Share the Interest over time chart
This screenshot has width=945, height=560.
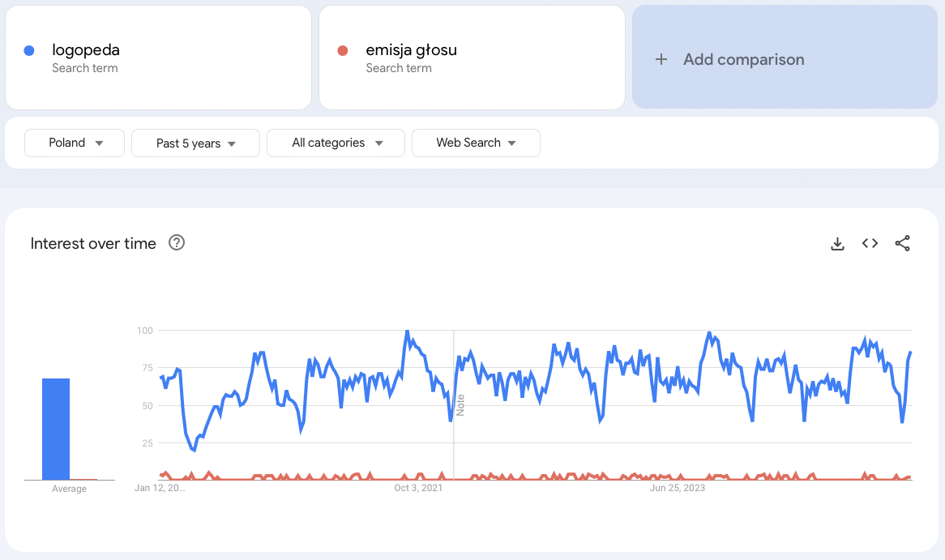point(902,243)
